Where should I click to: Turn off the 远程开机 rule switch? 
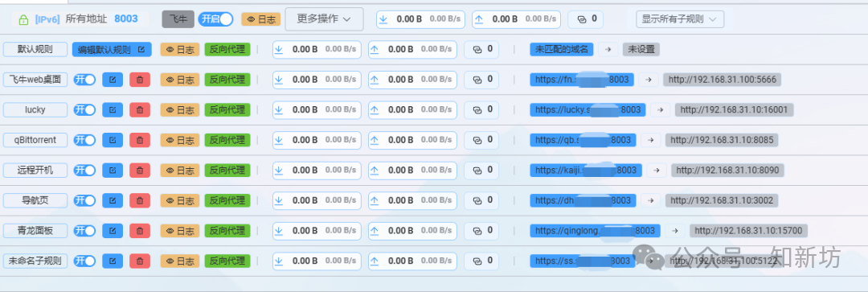(x=84, y=170)
